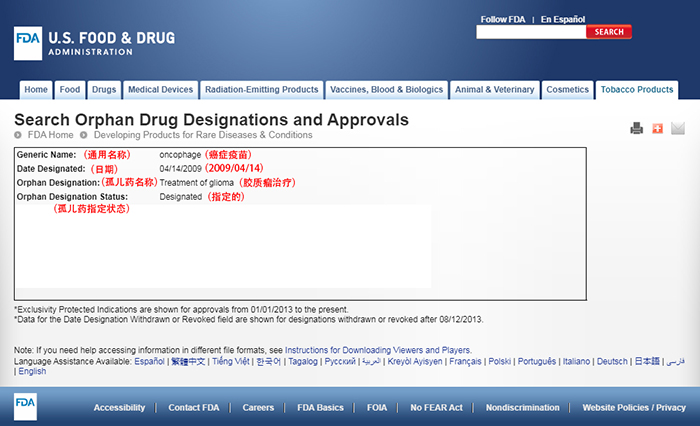
Task: Click the email envelope icon
Action: [x=678, y=128]
